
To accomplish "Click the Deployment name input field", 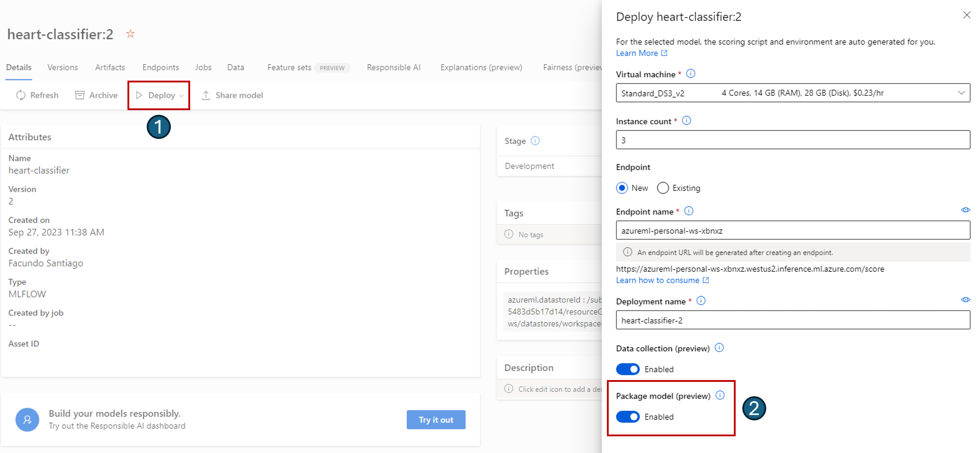I will click(x=792, y=320).
